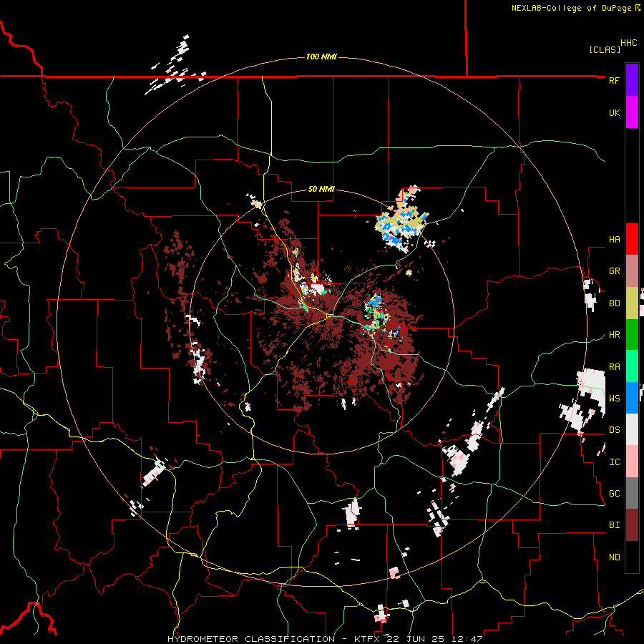Click the BD legend label
The width and height of the screenshot is (644, 644).
pos(614,303)
